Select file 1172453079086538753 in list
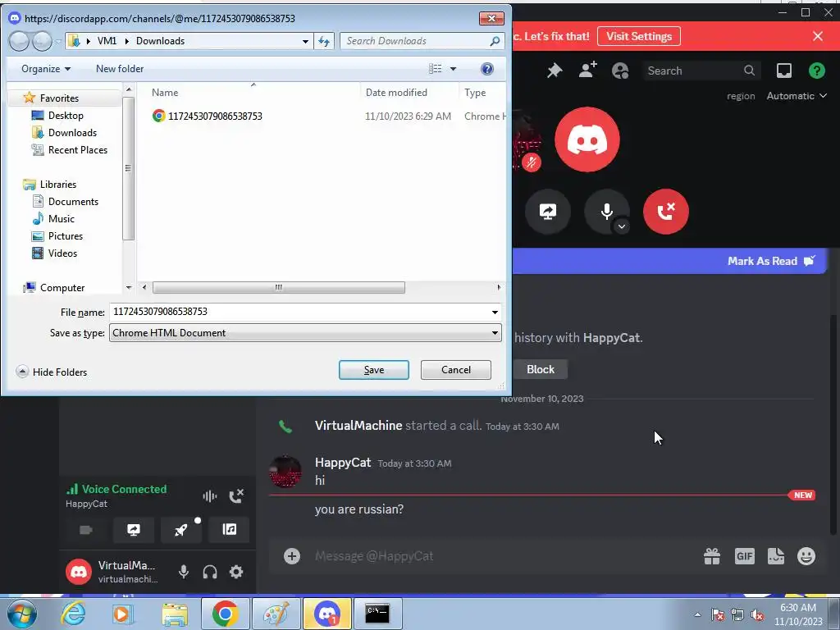 215,116
